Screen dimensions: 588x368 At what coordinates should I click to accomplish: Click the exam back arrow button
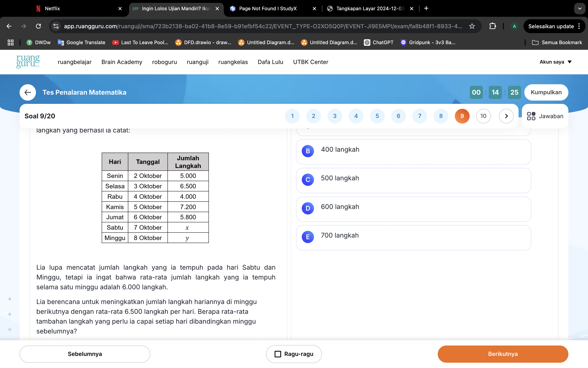pos(28,92)
